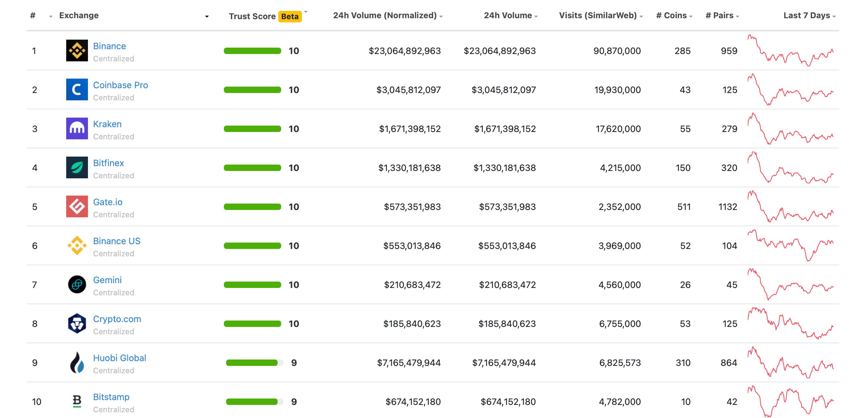Click the Gate.io red logo icon
The height and width of the screenshot is (418, 868).
coord(77,206)
